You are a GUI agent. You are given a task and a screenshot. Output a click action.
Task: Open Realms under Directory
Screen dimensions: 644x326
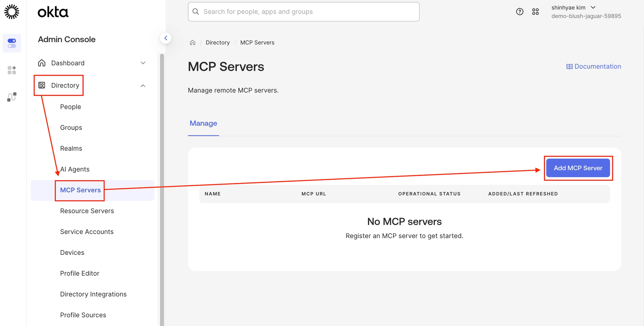tap(71, 148)
